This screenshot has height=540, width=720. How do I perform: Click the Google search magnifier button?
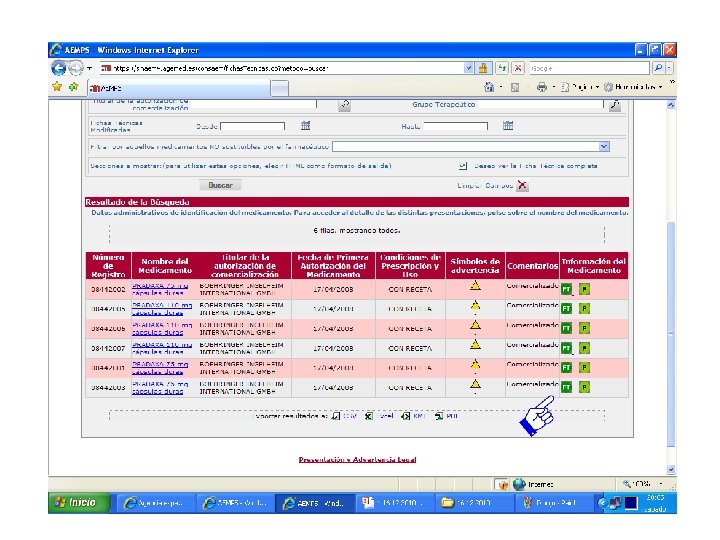tap(658, 68)
